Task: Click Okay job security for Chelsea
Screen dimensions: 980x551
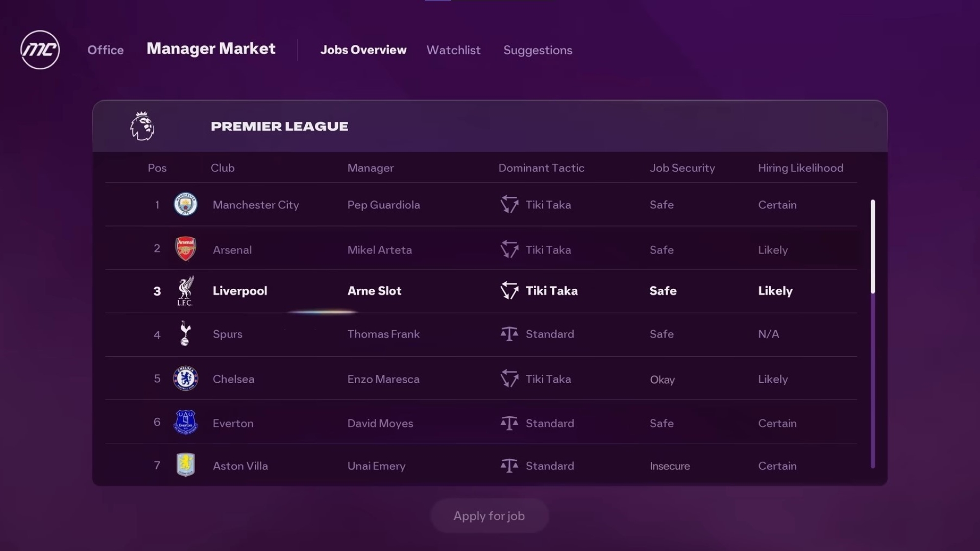Action: coord(662,380)
